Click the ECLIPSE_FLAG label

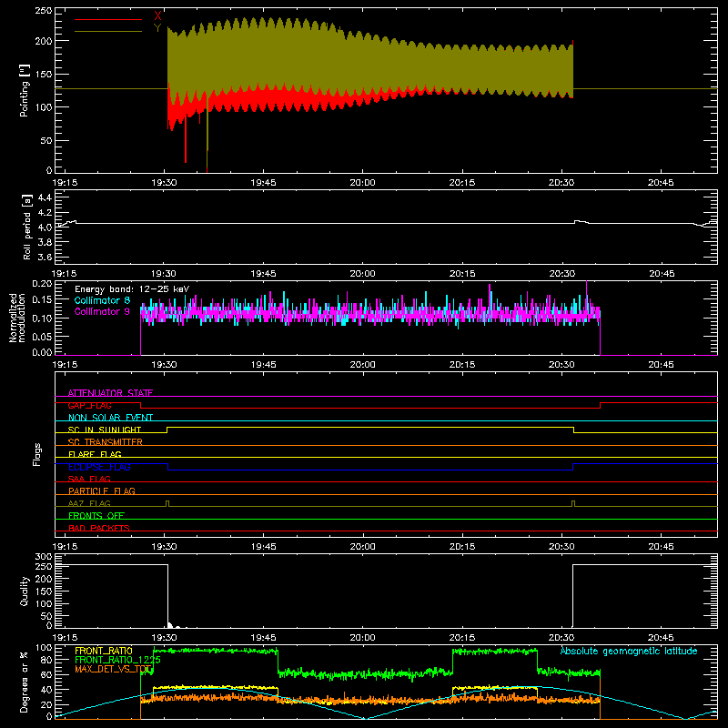pos(99,467)
